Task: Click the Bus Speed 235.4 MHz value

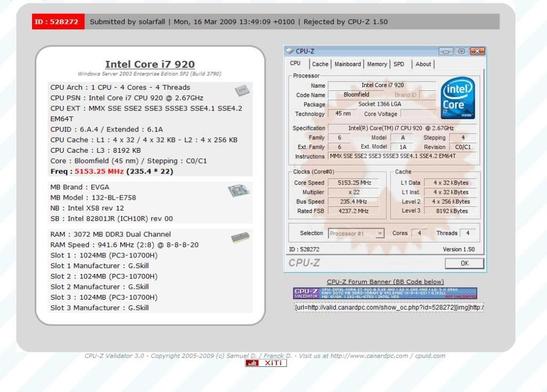Action: coord(353,201)
